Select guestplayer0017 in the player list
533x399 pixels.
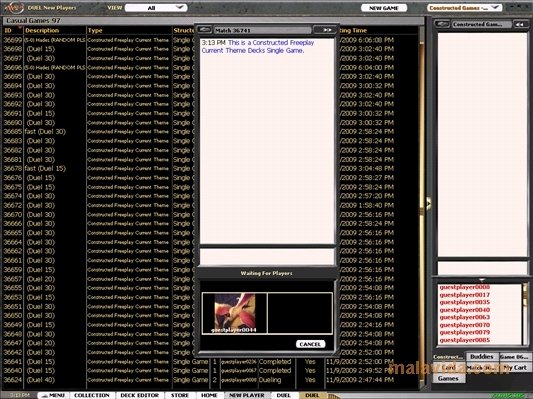pos(465,295)
